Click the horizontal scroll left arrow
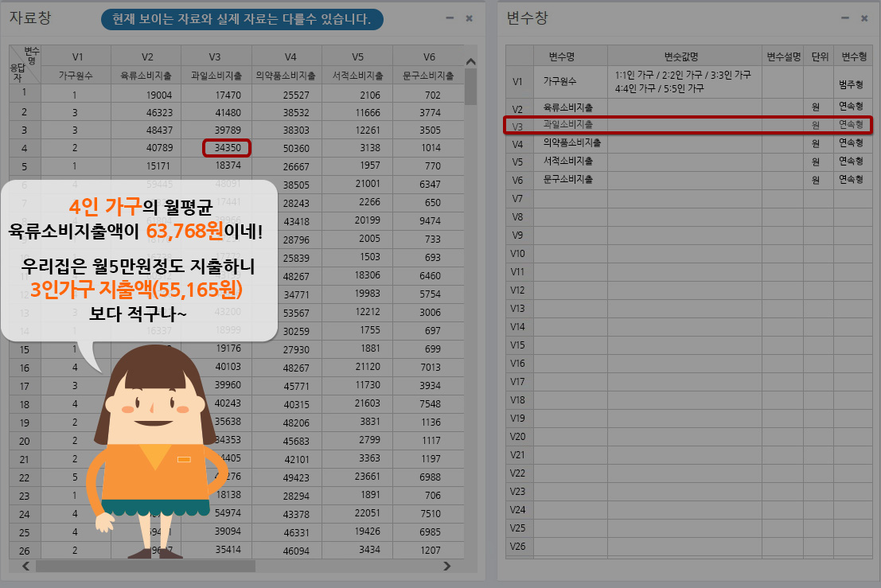 pos(25,566)
